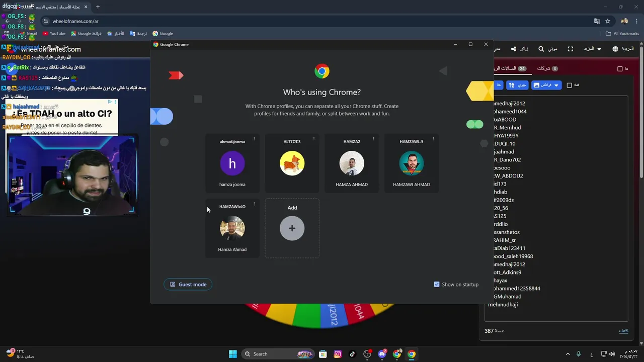
Task: Open the taskbar clock and date
Action: (629, 354)
